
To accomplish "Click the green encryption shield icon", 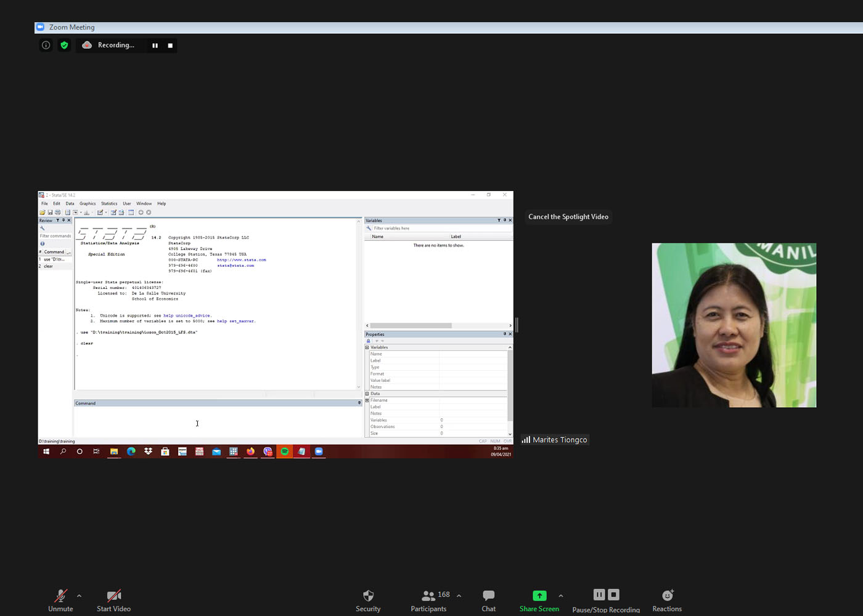I will point(64,45).
